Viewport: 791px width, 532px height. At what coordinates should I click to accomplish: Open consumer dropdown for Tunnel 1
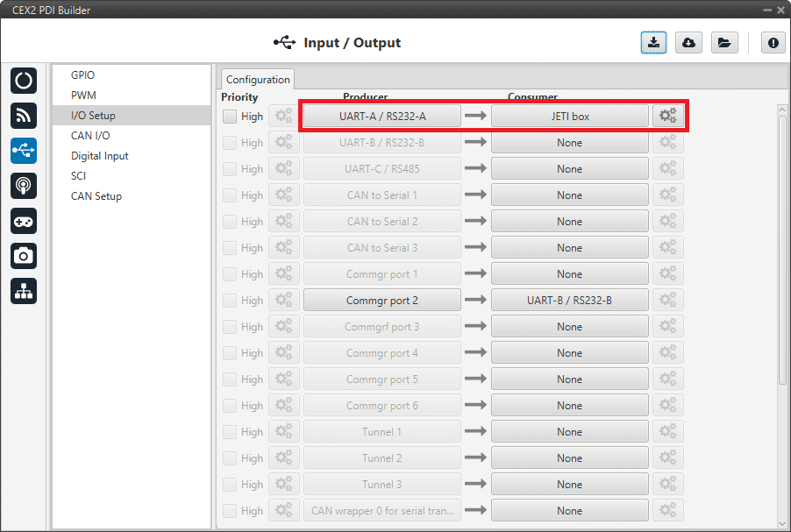(x=569, y=432)
